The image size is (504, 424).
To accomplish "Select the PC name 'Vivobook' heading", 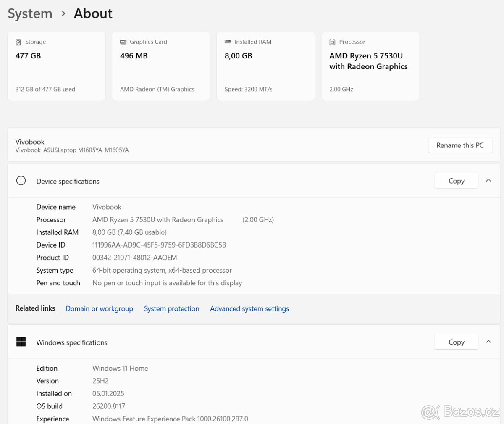I will click(x=30, y=142).
